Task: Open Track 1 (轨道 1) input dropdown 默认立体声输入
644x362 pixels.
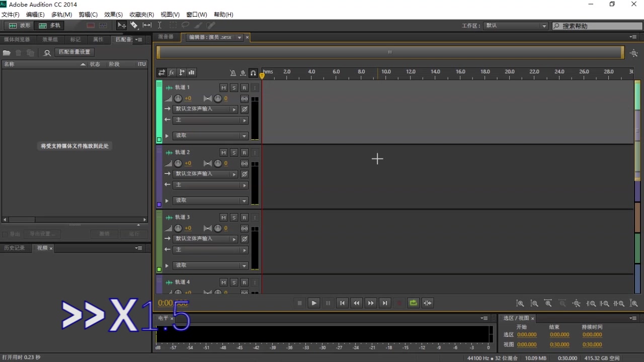Action: point(205,109)
